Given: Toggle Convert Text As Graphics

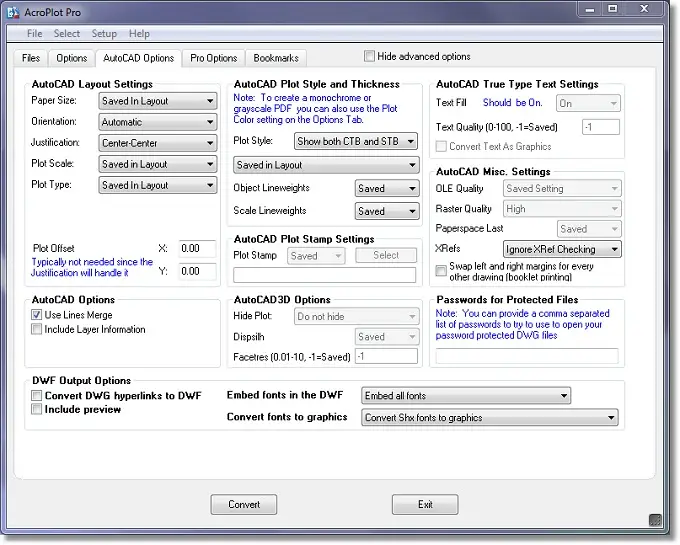Looking at the screenshot, I should coord(441,147).
